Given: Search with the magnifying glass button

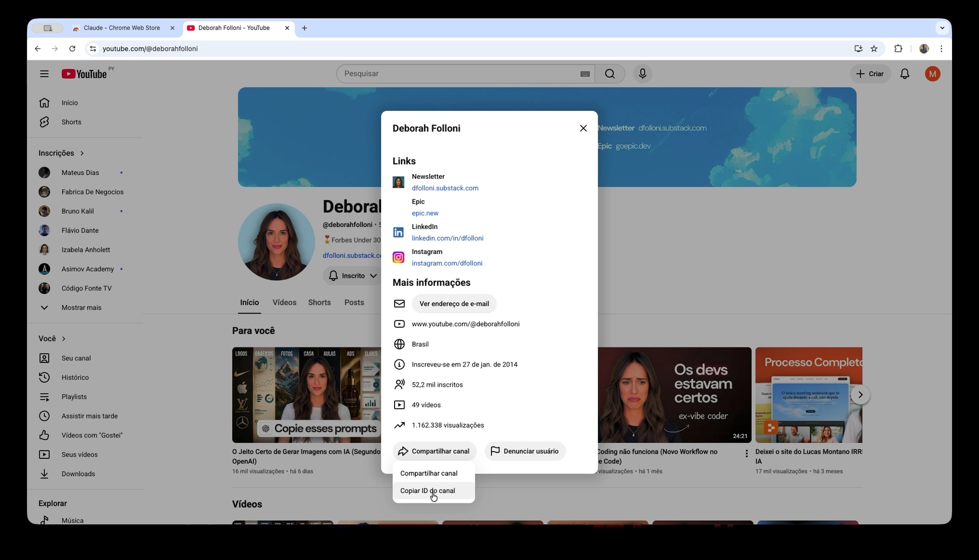Looking at the screenshot, I should [610, 74].
